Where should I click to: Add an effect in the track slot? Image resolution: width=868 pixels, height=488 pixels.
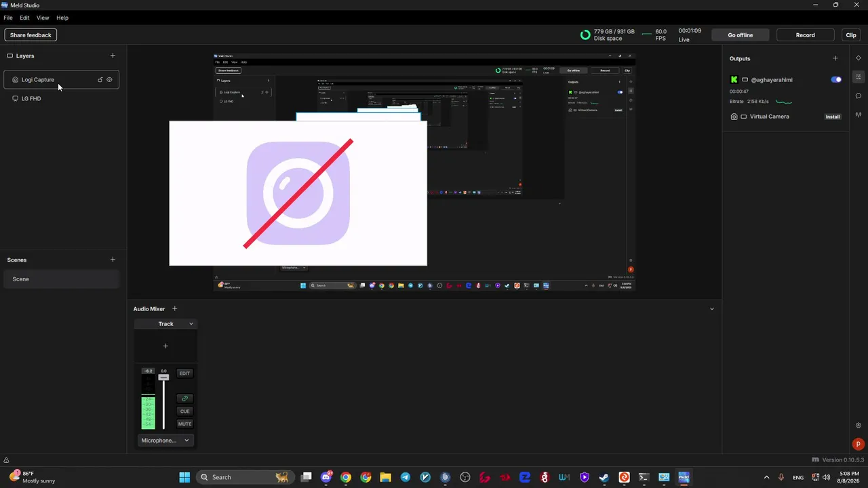[165, 346]
